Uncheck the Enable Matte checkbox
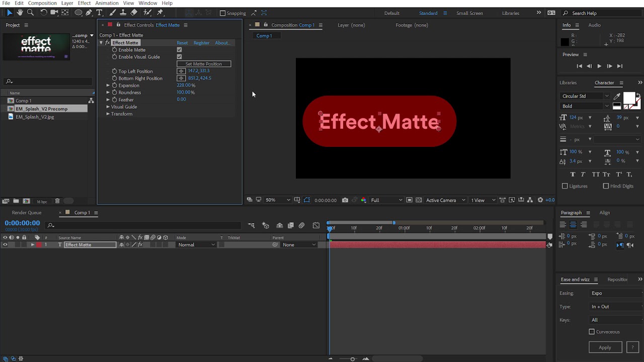This screenshot has height=362, width=644. 179,50
